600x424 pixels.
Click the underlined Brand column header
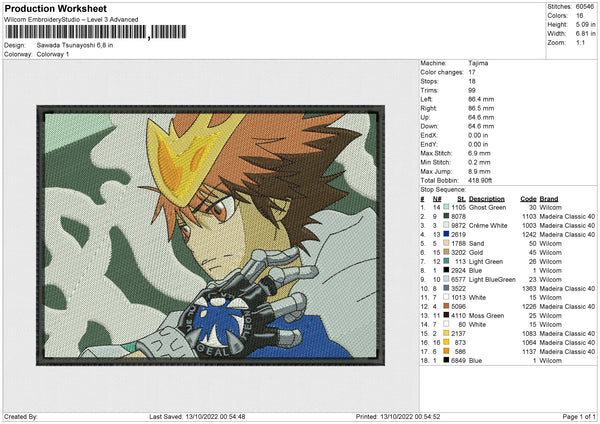pyautogui.click(x=549, y=199)
